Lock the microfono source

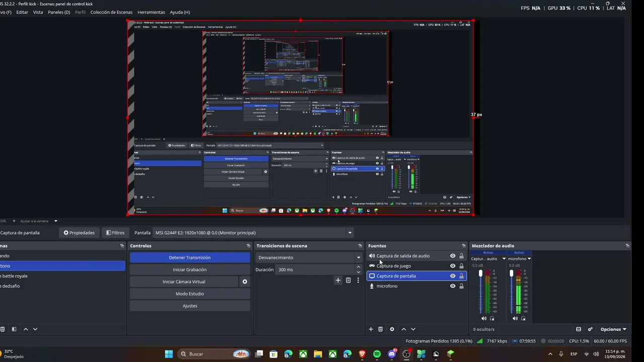(461, 286)
